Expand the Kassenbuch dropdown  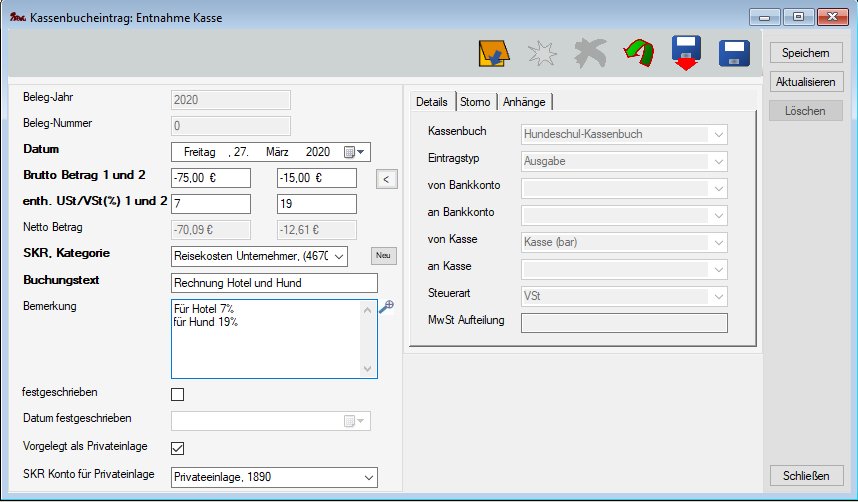(x=717, y=134)
